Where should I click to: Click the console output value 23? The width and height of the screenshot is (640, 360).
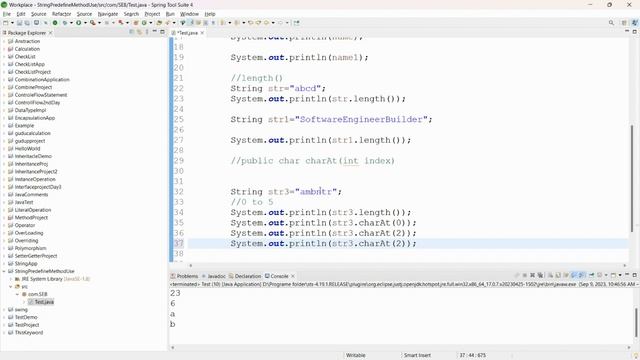175,293
